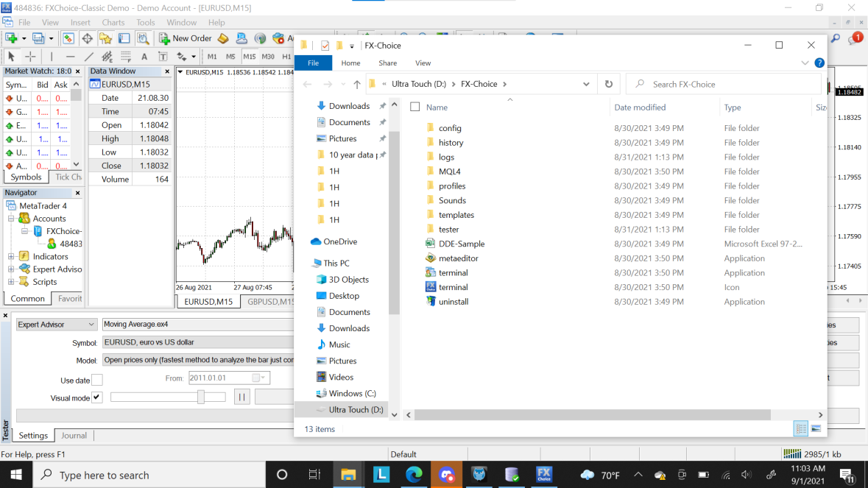
Task: Open the Explorer address bar history dropdown
Action: click(x=586, y=84)
